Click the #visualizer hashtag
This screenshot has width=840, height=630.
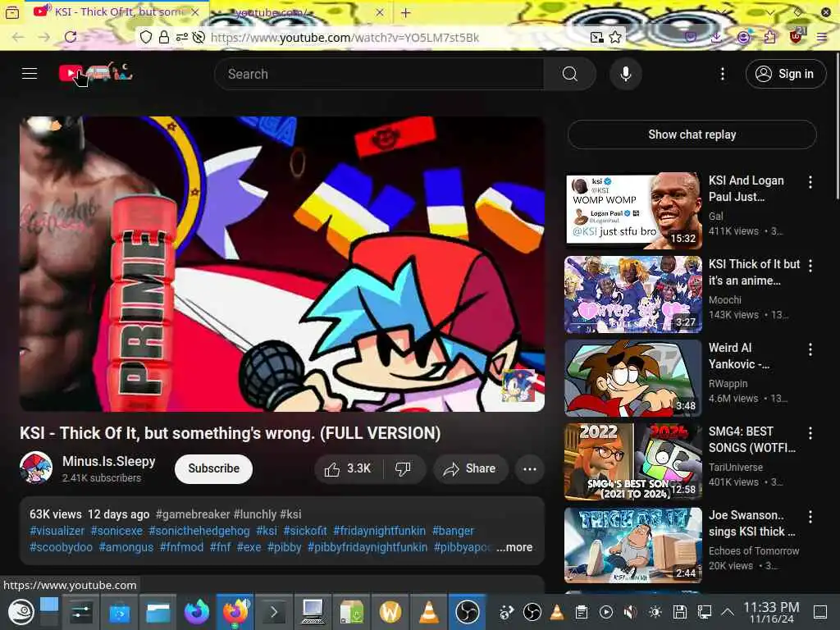(x=57, y=531)
